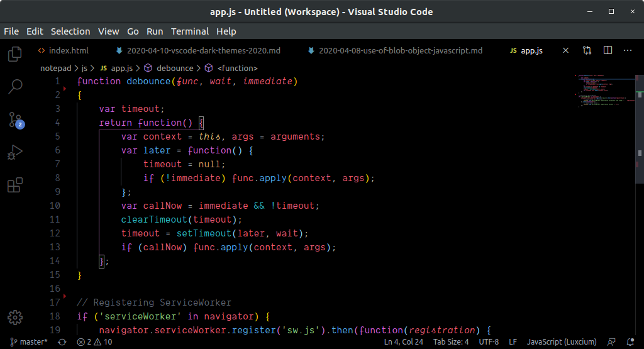
Task: Switch to the index.html tab
Action: tap(64, 50)
